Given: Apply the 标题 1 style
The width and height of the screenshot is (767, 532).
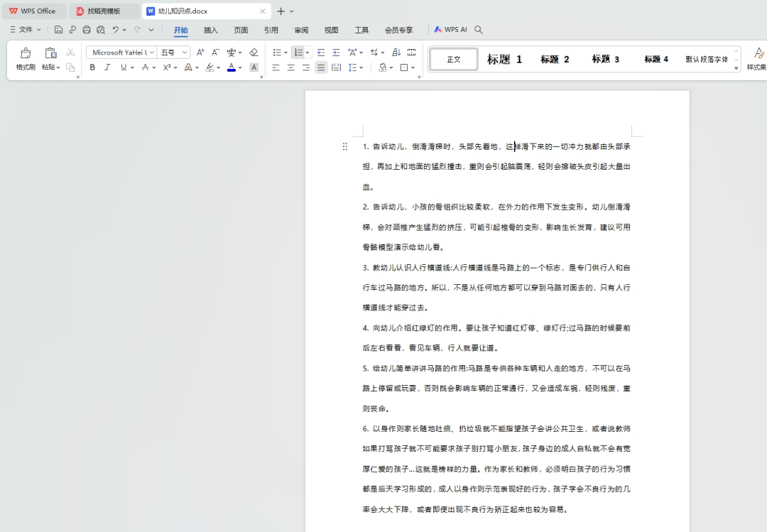Looking at the screenshot, I should click(x=504, y=59).
